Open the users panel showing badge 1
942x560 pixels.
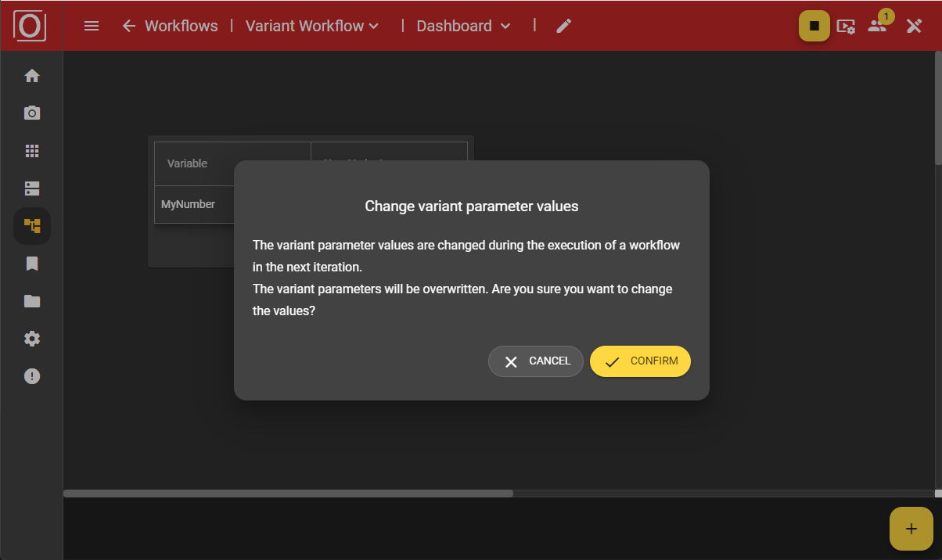(876, 26)
